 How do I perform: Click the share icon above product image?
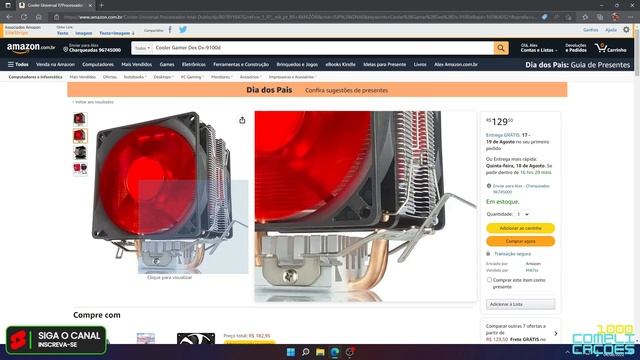pos(242,120)
